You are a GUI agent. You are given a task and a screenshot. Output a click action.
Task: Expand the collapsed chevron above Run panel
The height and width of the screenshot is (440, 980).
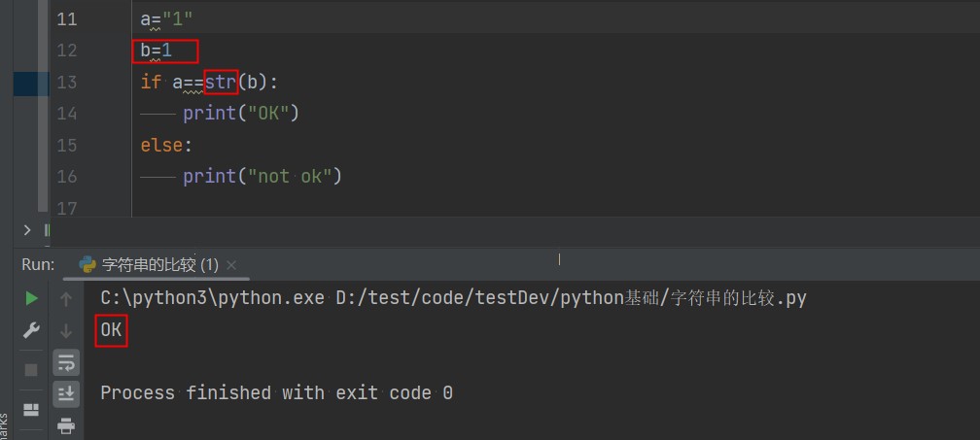(x=27, y=230)
